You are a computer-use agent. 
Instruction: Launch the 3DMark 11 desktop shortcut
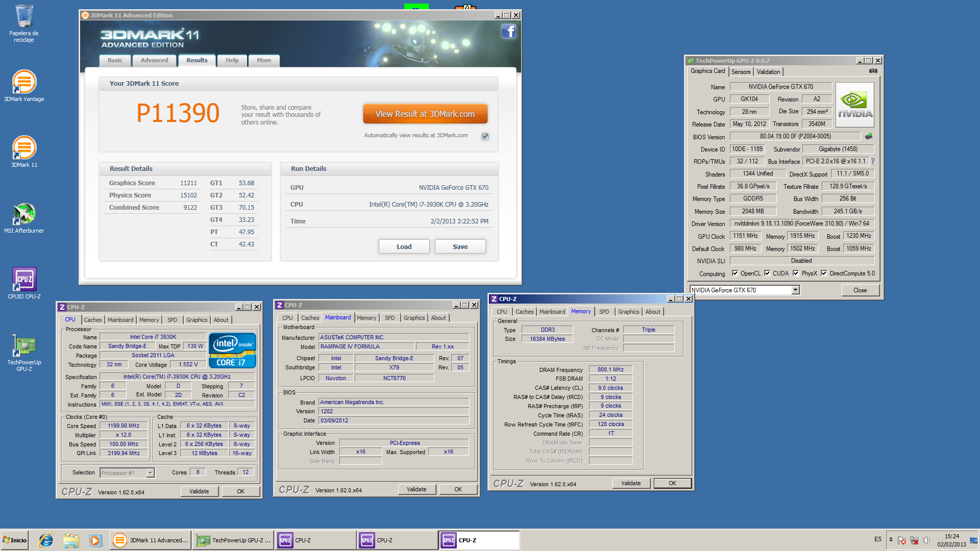(24, 152)
